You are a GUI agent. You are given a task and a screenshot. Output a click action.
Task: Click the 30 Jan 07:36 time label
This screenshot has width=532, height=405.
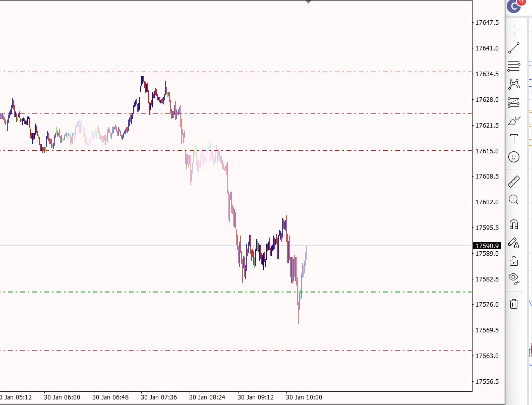click(159, 397)
